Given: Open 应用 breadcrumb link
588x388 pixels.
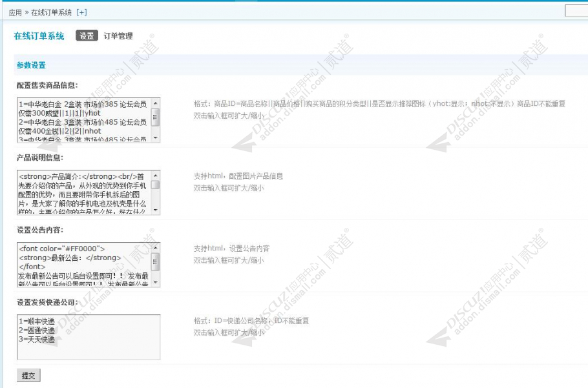Looking at the screenshot, I should point(16,12).
